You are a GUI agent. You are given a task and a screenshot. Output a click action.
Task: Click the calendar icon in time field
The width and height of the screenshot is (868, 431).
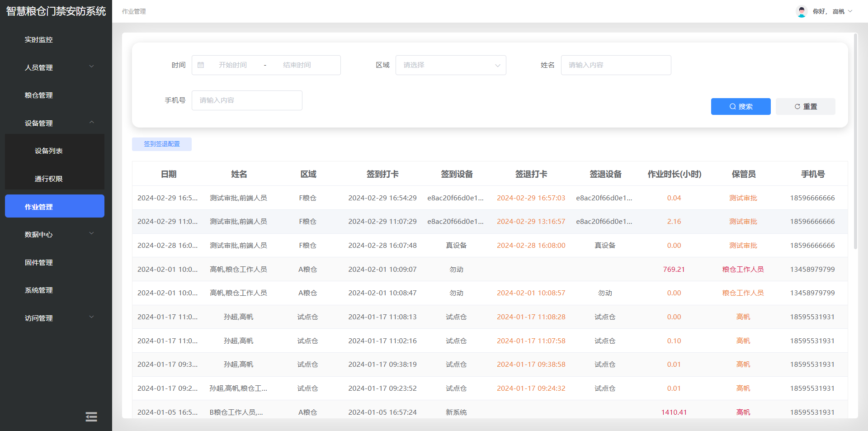click(x=201, y=65)
